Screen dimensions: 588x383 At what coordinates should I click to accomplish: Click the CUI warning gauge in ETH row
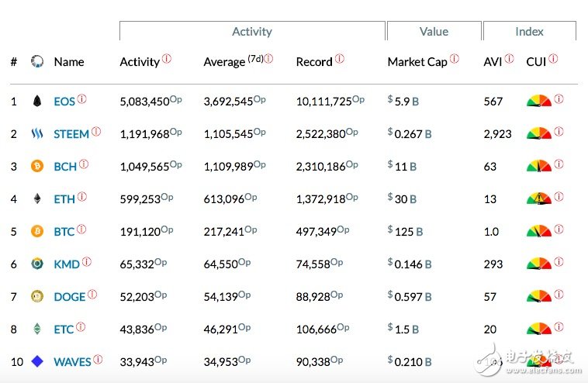(x=539, y=198)
